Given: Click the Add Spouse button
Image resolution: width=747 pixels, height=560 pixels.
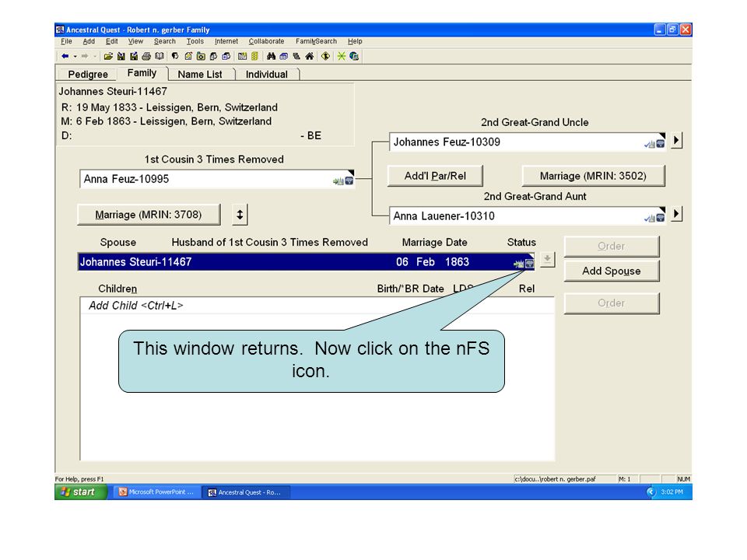Looking at the screenshot, I should [612, 271].
